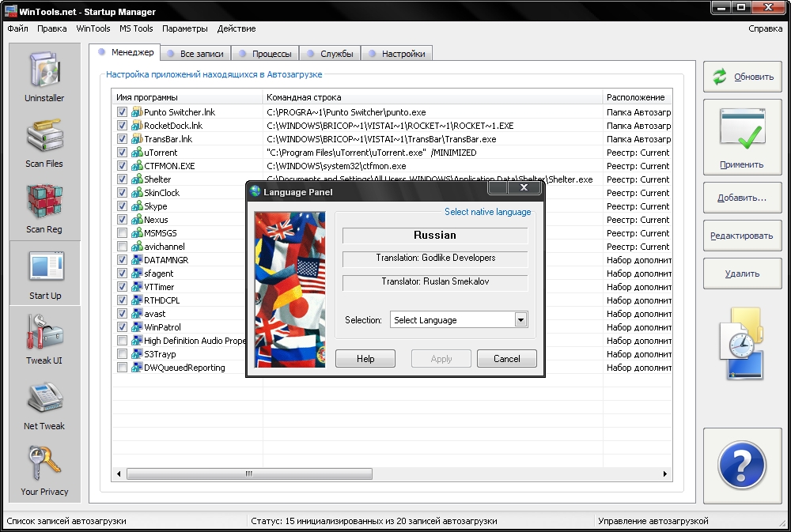
Task: Click the WinPatrol entry icon
Action: [x=137, y=327]
